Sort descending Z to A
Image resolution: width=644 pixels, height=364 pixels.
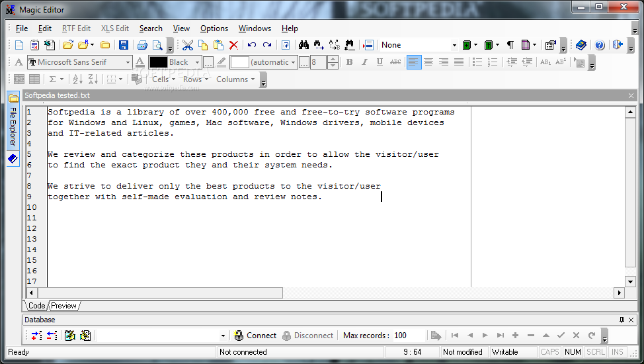[x=93, y=79]
